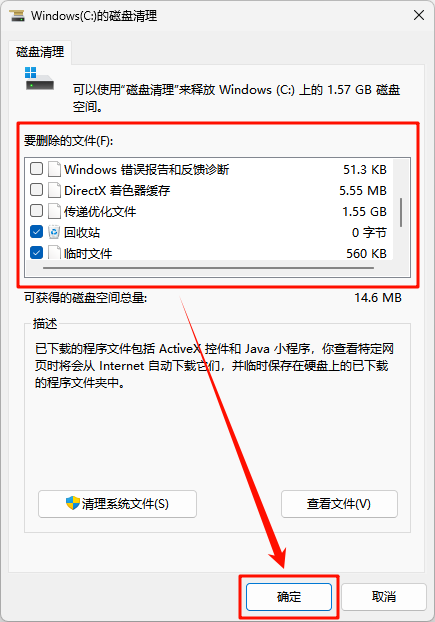Click the file list vertical scrollbar thumb
This screenshot has height=622, width=435.
pos(401,212)
